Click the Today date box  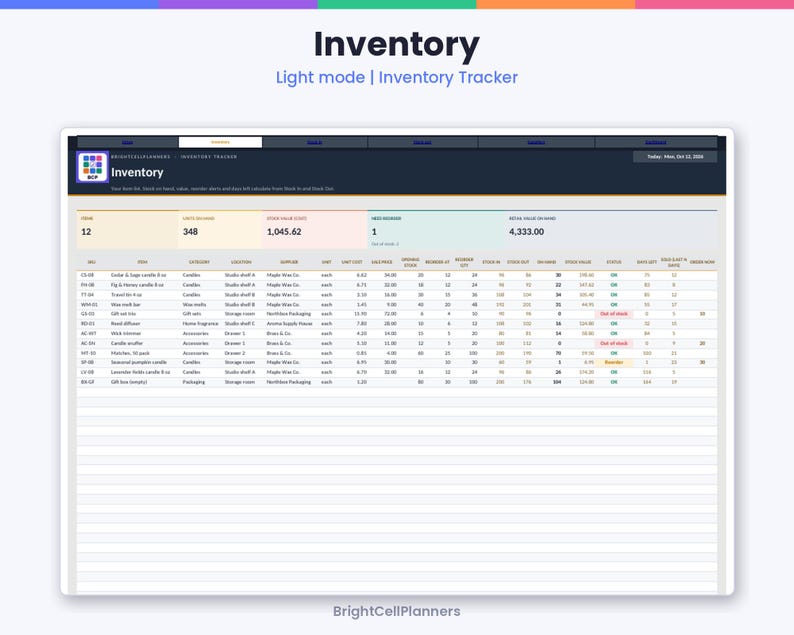pos(675,156)
